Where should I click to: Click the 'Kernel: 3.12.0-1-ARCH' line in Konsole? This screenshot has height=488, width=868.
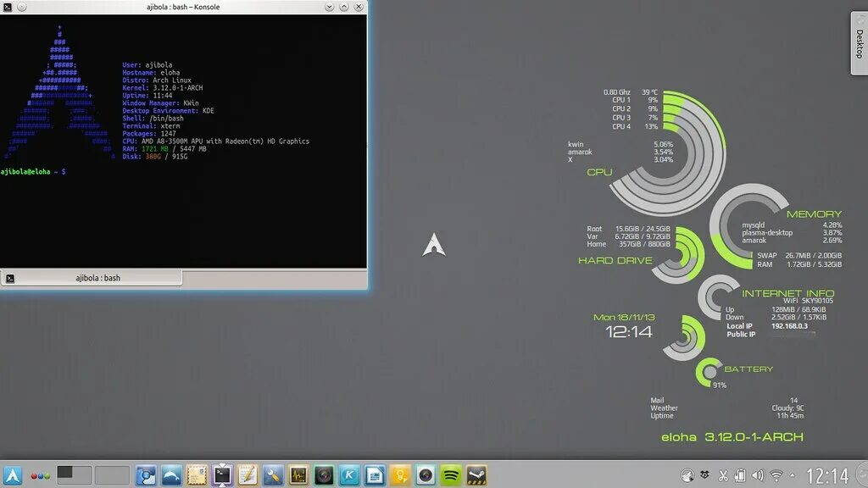coord(163,88)
